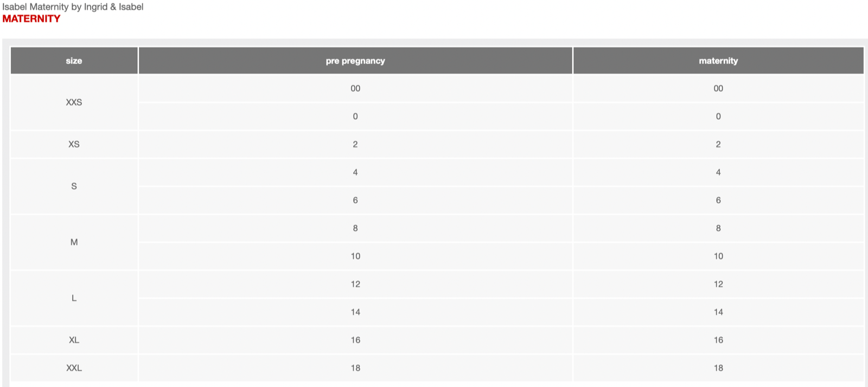868x387 pixels.
Task: Click maternity value 14
Action: click(x=718, y=312)
